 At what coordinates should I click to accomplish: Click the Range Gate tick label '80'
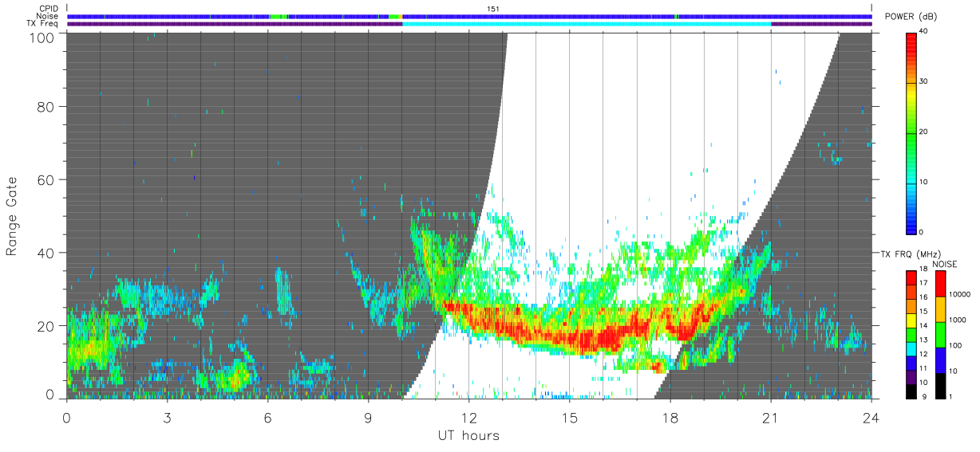[46, 107]
